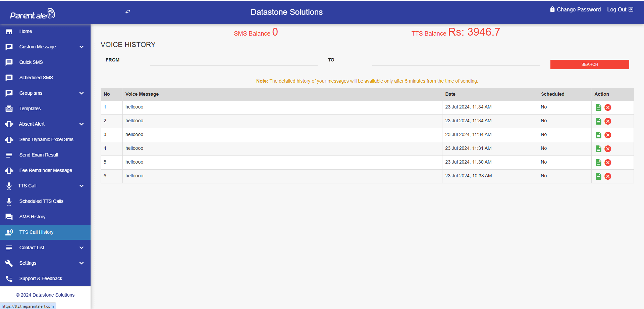Image resolution: width=644 pixels, height=309 pixels.
Task: Click Log Out link
Action: (620, 10)
